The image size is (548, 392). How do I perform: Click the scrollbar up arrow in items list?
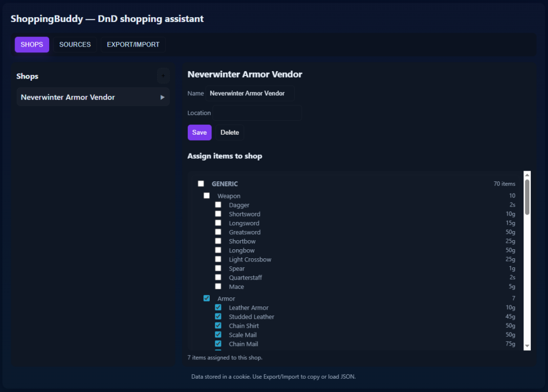coord(527,175)
